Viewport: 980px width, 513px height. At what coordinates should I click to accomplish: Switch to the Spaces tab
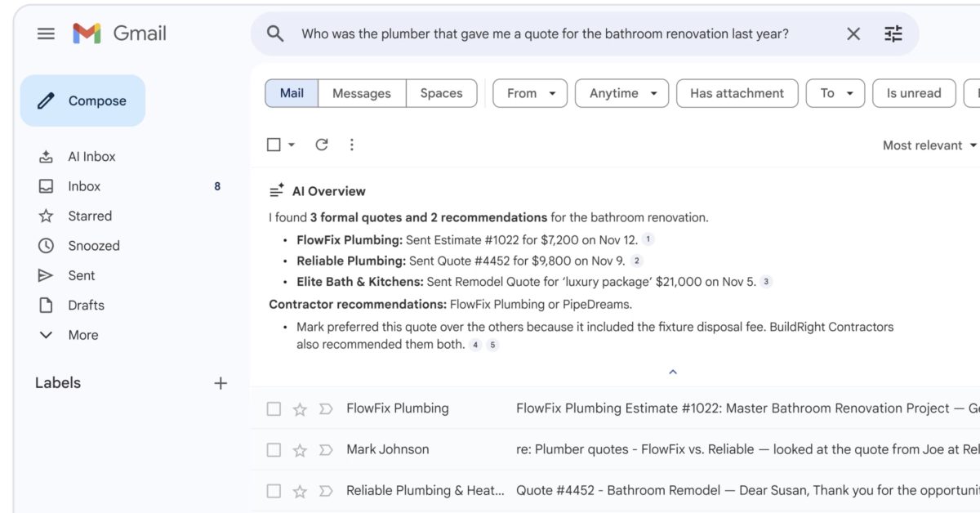click(441, 93)
